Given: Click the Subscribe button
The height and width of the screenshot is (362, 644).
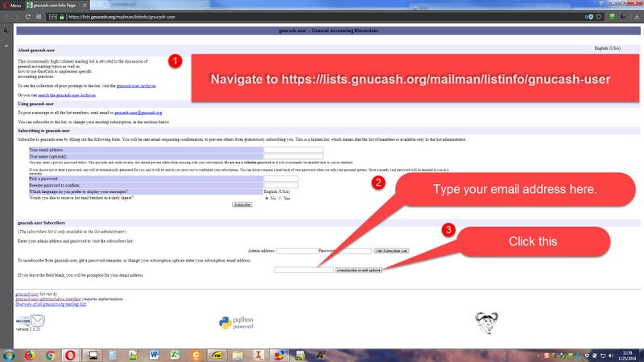Looking at the screenshot, I should click(242, 204).
